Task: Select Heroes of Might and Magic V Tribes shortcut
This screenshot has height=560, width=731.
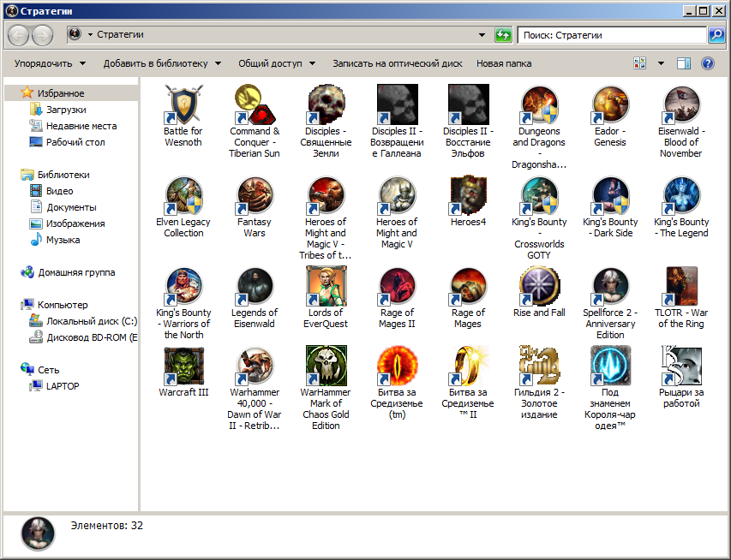Action: (326, 218)
